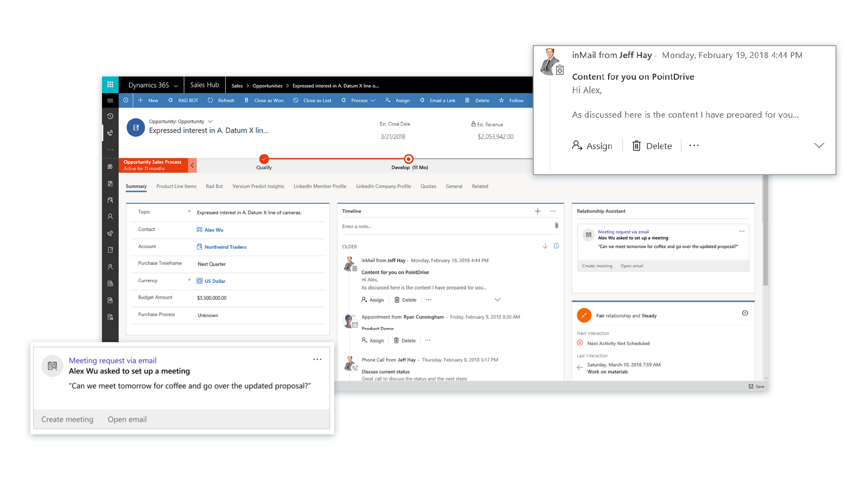Image resolution: width=868 pixels, height=488 pixels.
Task: Delete the Ryan Cunningham appointment
Action: [x=405, y=341]
